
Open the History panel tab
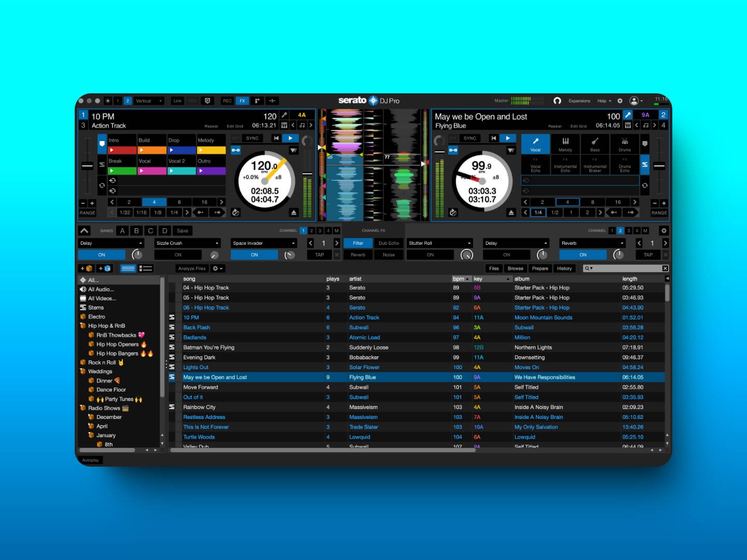click(x=564, y=269)
